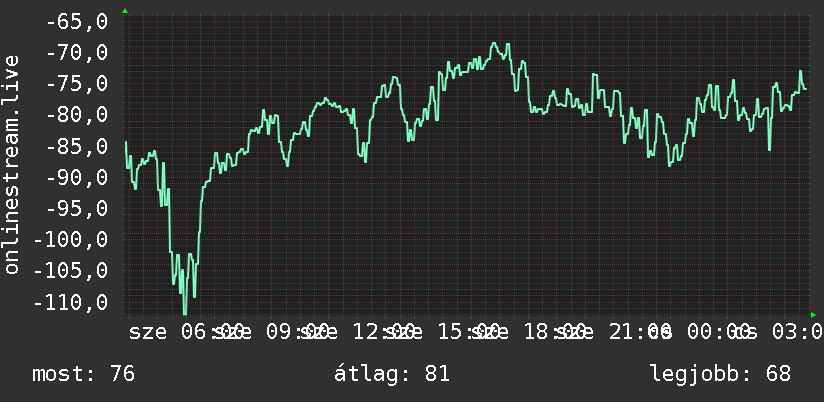824x402 pixels.
Task: Click the átlag: 81 average value
Action: tap(392, 374)
